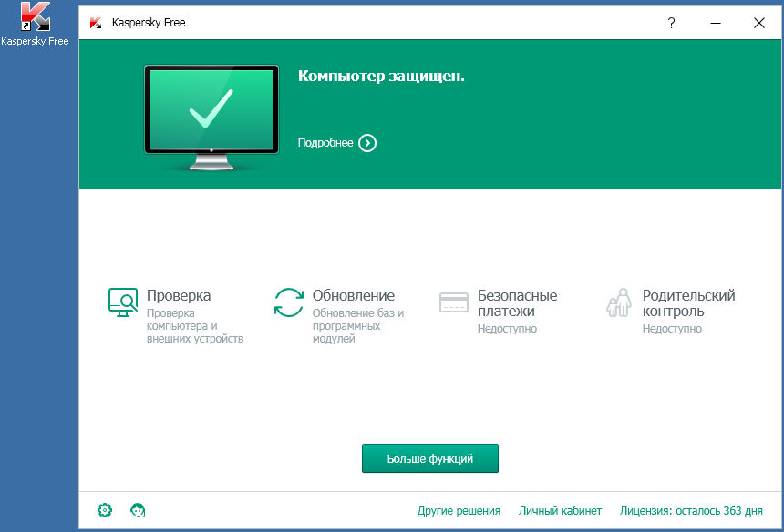Open the Подробнее details link

325,143
